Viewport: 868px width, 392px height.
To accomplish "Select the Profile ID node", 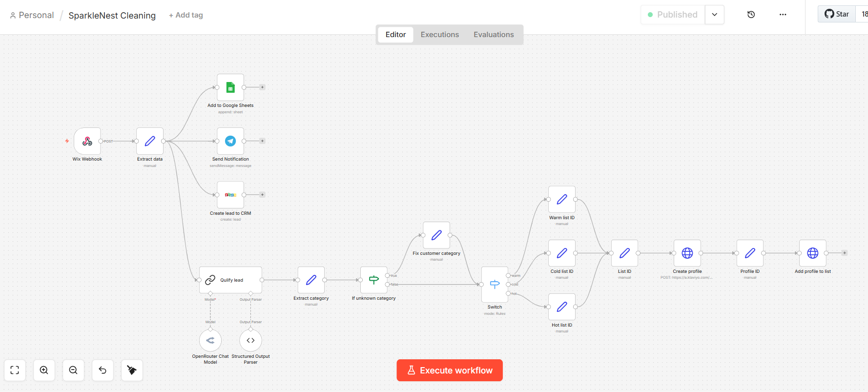I will click(750, 253).
